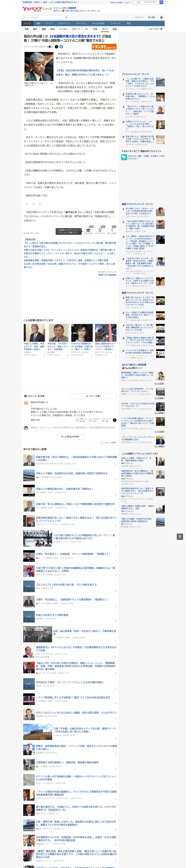This screenshot has height=868, width=186.
Task: Open the 科学 category
Action: (95, 29)
